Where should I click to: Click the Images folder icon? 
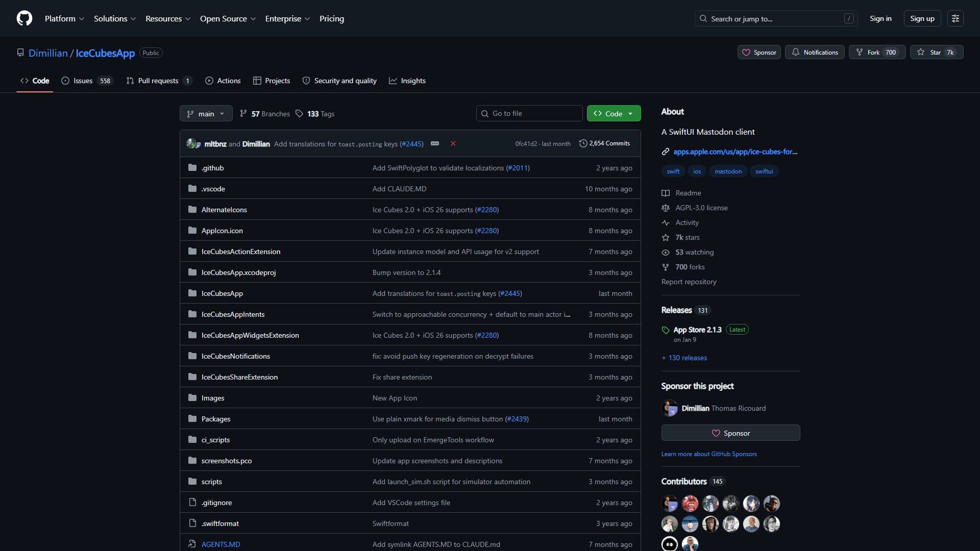coord(192,398)
